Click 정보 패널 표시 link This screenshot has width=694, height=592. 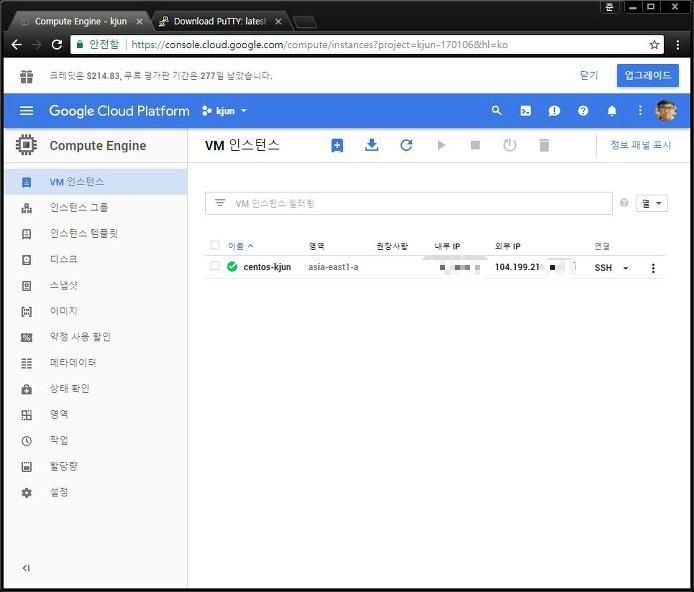(640, 145)
